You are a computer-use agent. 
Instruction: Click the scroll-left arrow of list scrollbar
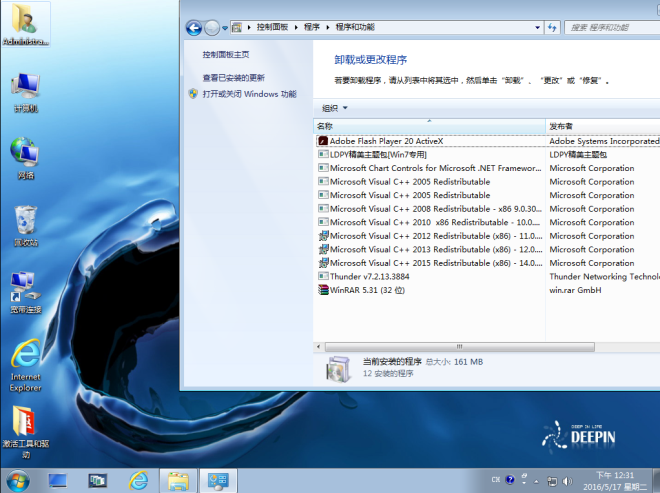[319, 347]
